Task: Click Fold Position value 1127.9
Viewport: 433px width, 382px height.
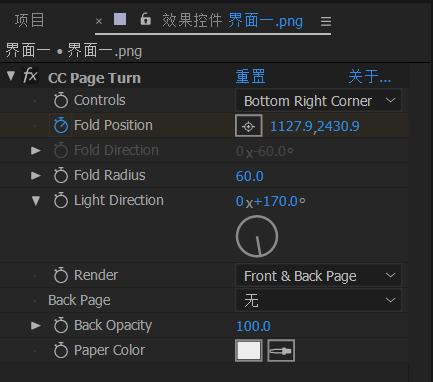Action: (x=291, y=126)
